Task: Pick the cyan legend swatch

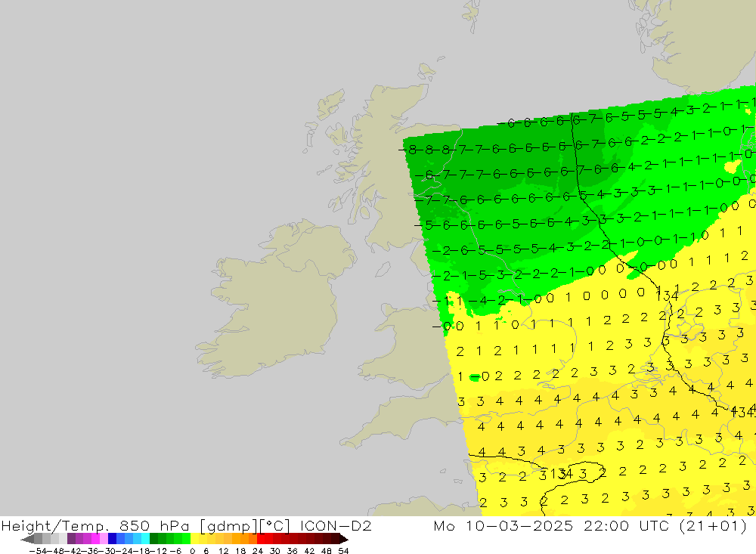Action: [x=145, y=539]
